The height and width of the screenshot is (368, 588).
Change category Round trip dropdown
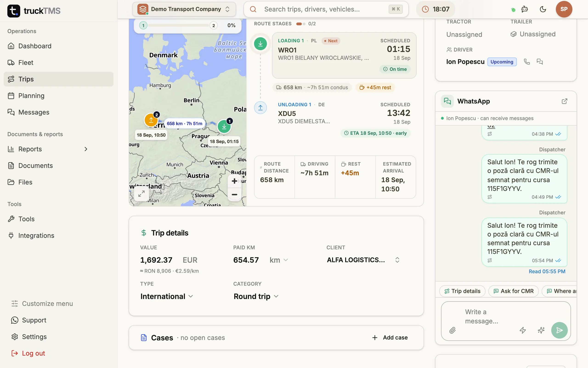click(x=256, y=296)
